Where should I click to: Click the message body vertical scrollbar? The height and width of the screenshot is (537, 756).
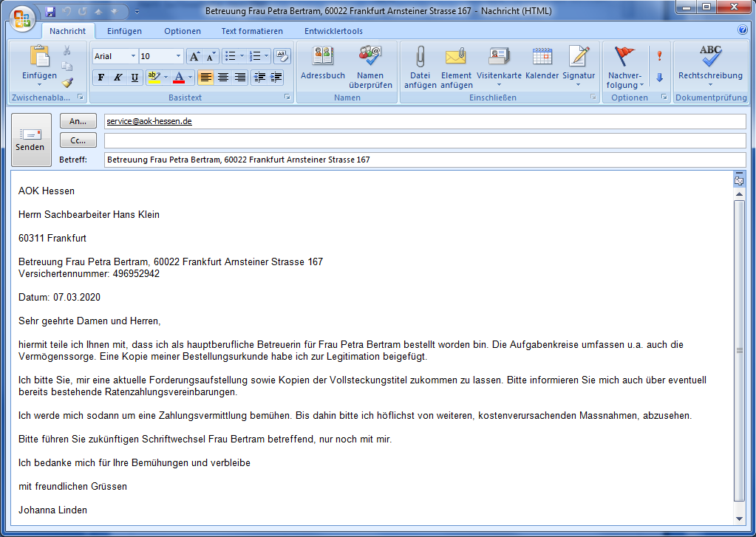(739, 350)
